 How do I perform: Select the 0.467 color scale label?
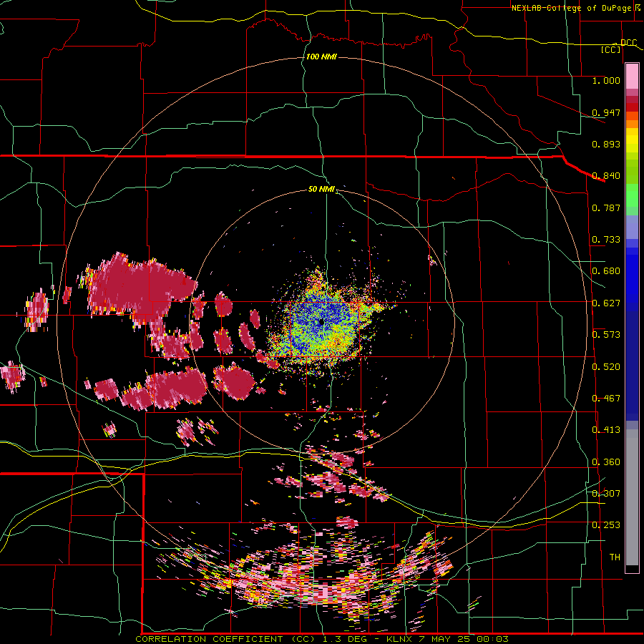[606, 399]
